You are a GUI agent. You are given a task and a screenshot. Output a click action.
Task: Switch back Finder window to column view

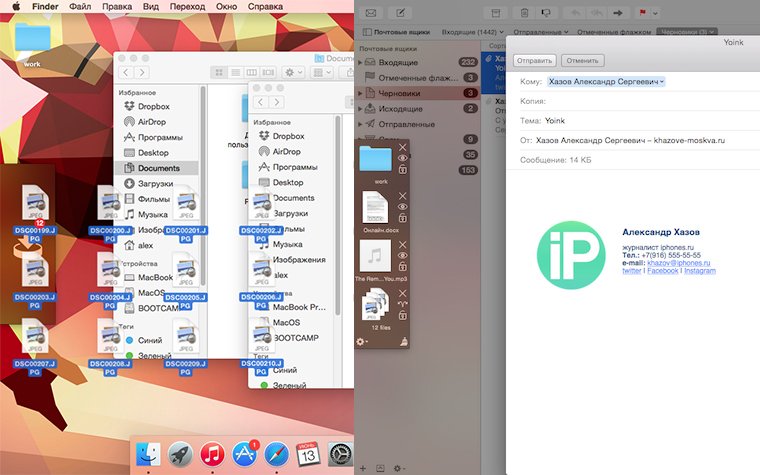click(x=252, y=72)
